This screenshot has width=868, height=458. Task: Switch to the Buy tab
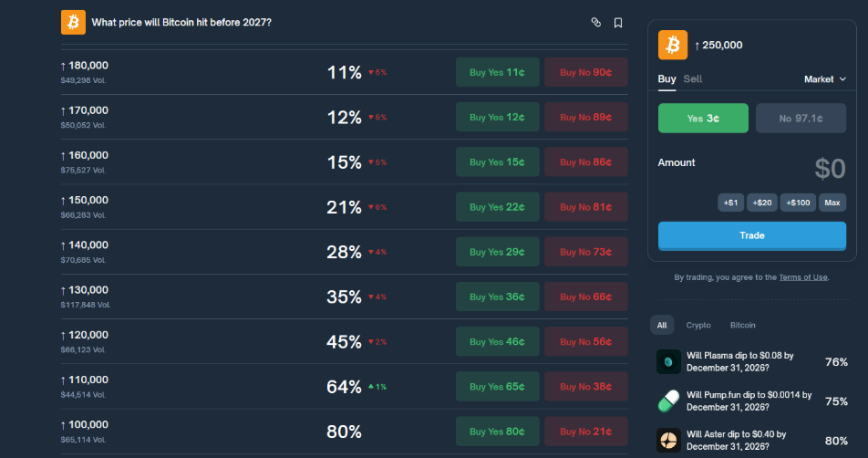coord(666,79)
